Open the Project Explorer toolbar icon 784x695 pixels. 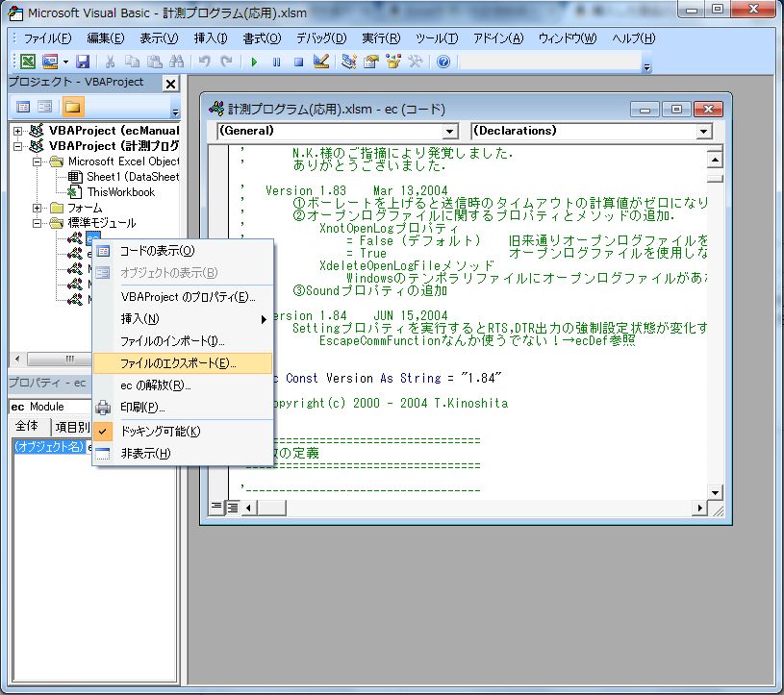348,62
